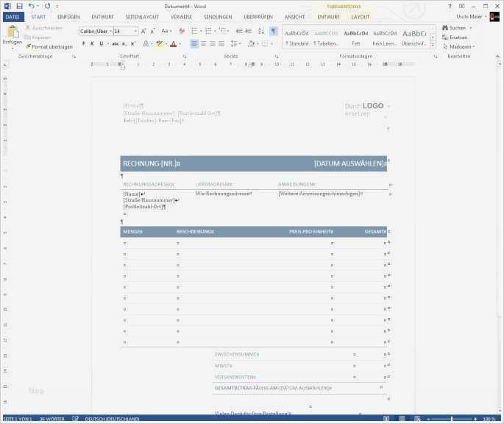Open the paragraph shading dropdown
The image size is (504, 424).
click(258, 43)
